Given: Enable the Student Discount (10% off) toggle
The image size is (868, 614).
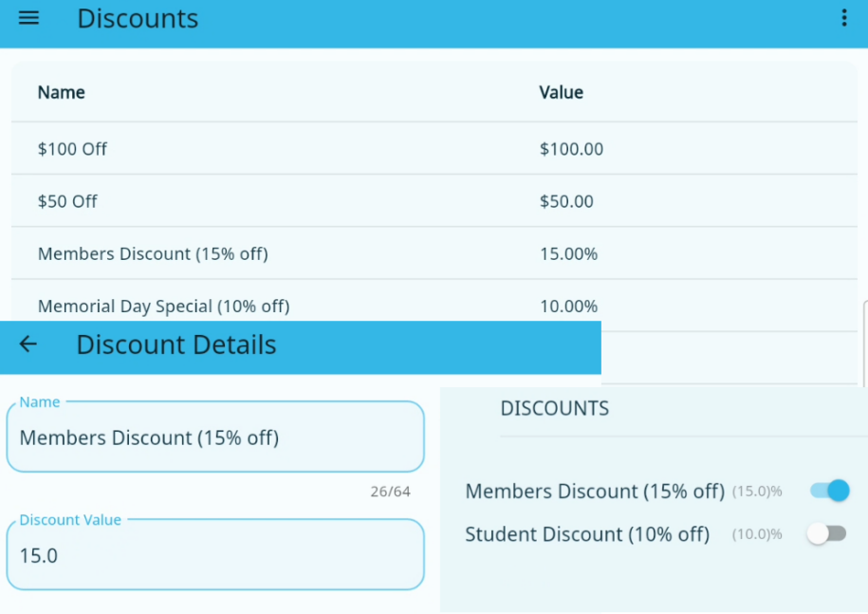Looking at the screenshot, I should pos(826,533).
